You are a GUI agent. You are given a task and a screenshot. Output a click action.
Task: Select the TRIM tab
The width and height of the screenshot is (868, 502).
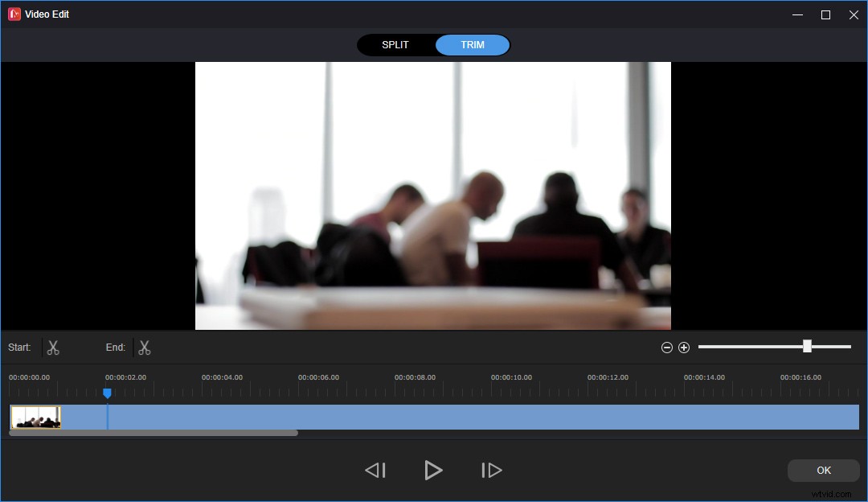tap(472, 44)
